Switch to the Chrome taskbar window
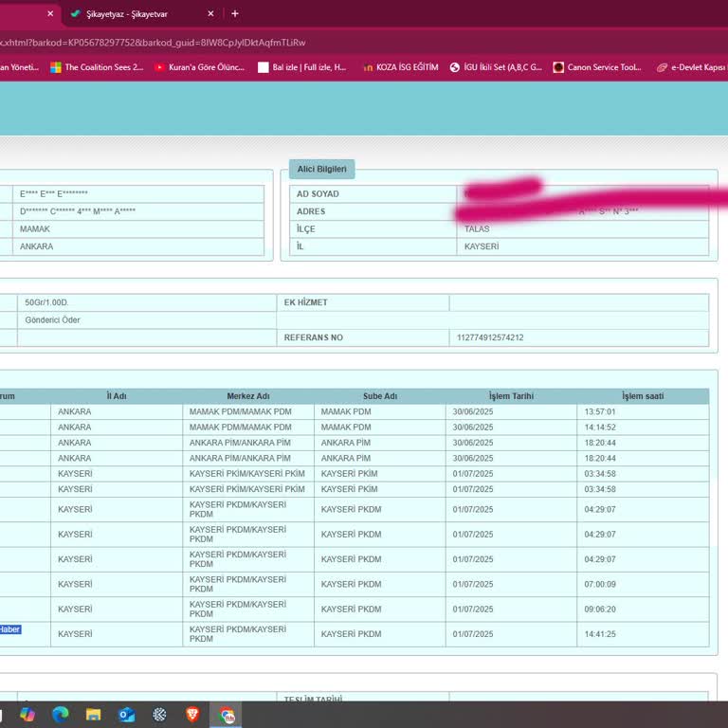Image resolution: width=728 pixels, height=728 pixels. coord(227,714)
